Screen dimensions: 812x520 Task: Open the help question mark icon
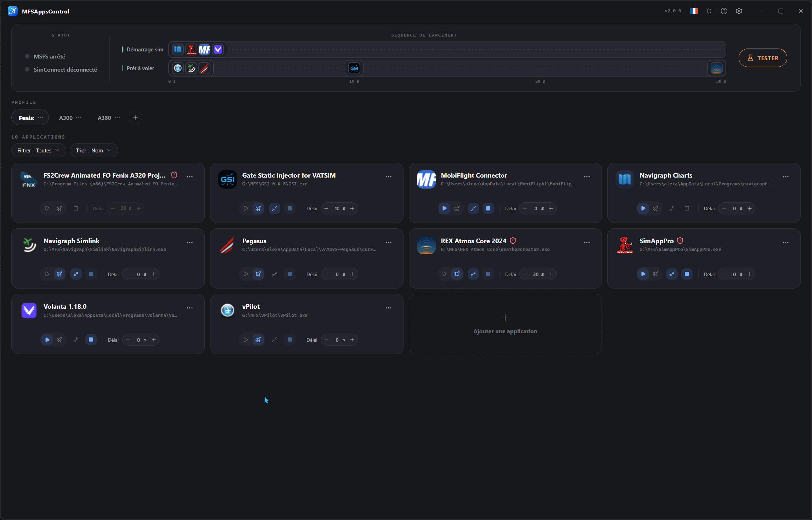pos(724,11)
